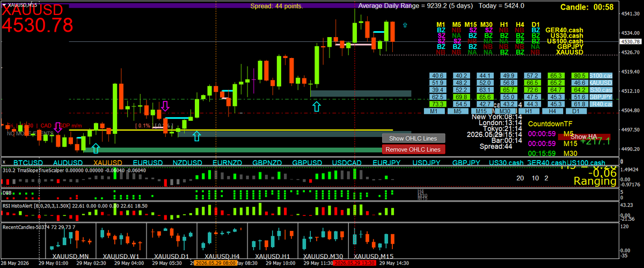Viewport: 644px width, 268px height.
Task: Open the USDCAD symbol button
Action: pyautogui.click(x=347, y=162)
